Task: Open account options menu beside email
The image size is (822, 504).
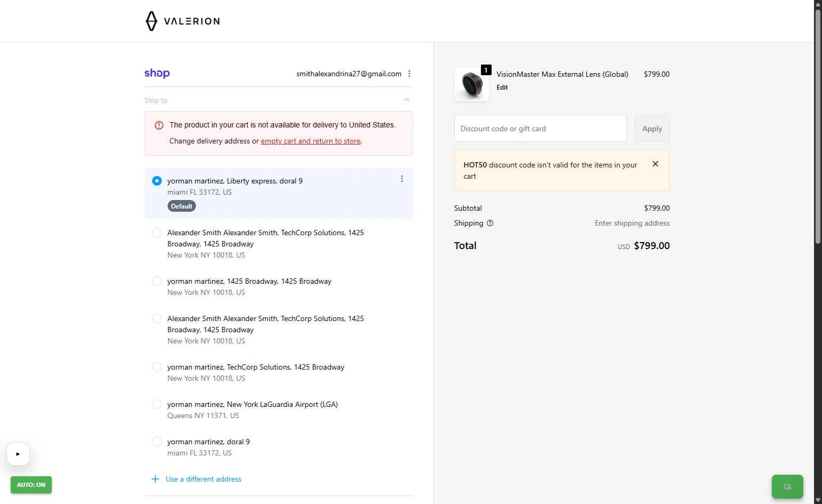Action: tap(409, 74)
